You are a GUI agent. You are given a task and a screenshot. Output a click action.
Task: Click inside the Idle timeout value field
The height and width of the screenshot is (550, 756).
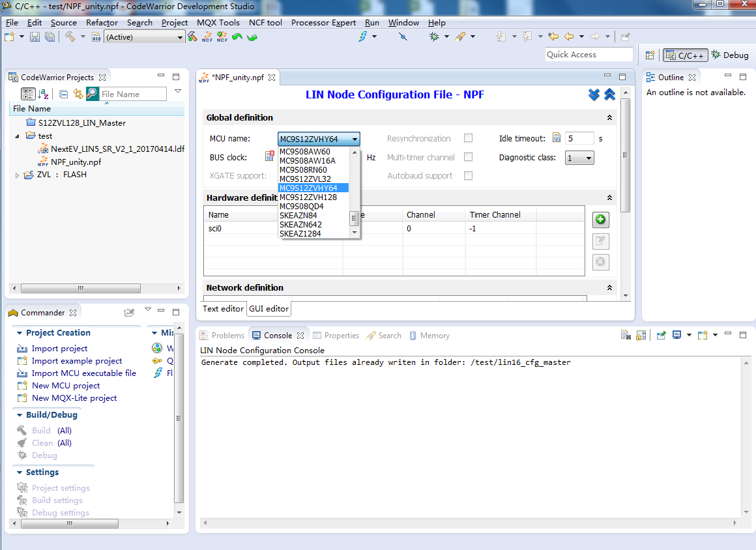point(579,138)
